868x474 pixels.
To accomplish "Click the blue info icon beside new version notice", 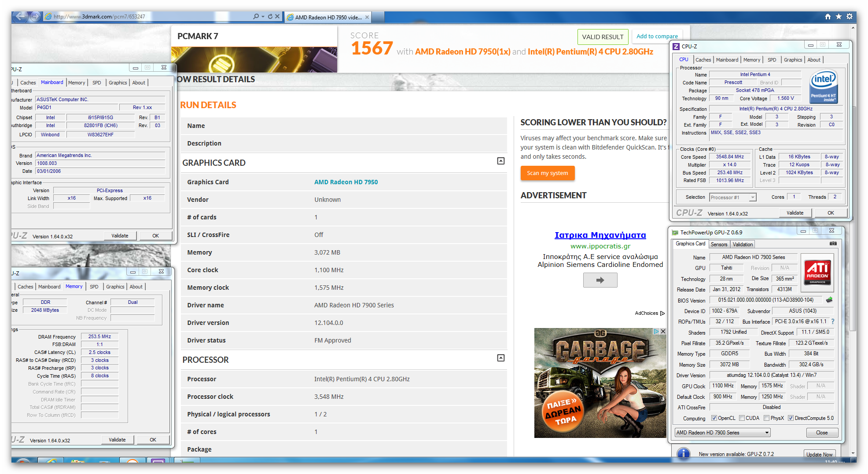I will point(683,453).
